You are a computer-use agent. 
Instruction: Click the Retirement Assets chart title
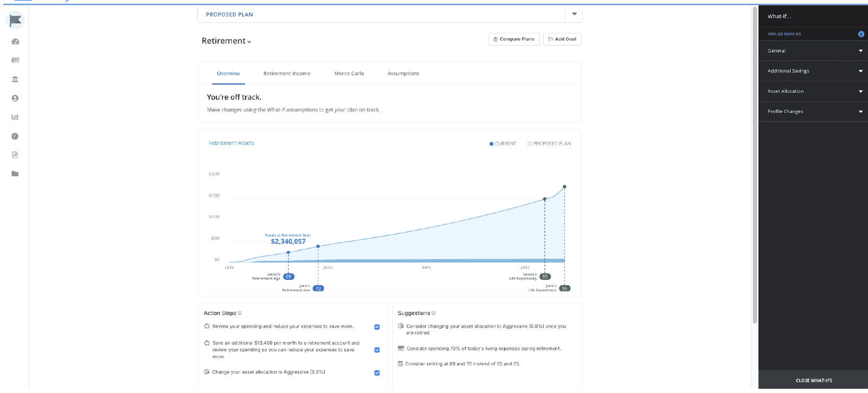tap(231, 143)
